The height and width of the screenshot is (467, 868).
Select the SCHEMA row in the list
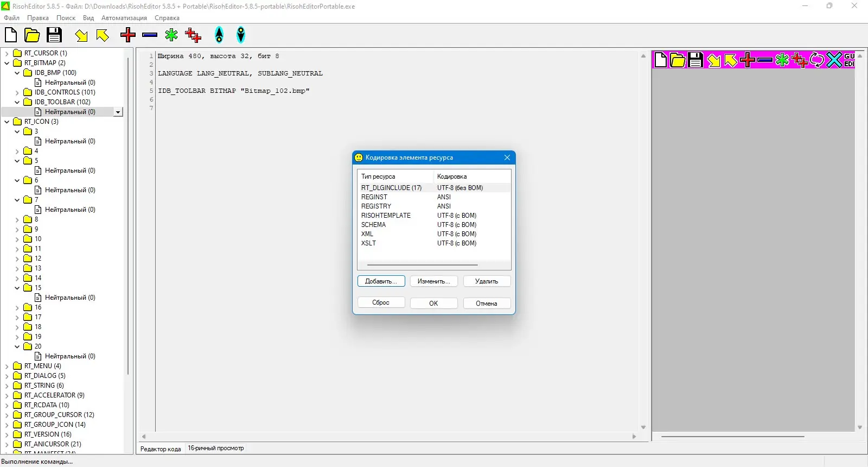(434, 225)
